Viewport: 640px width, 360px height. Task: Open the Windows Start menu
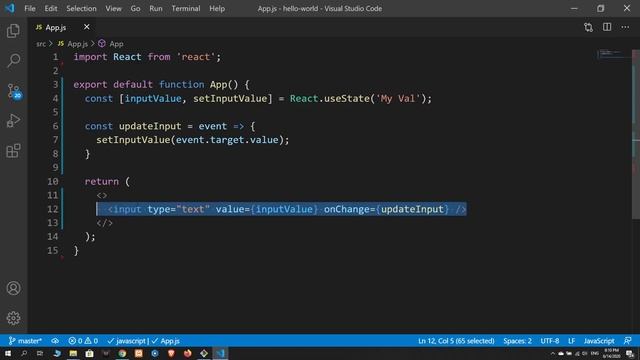8,353
